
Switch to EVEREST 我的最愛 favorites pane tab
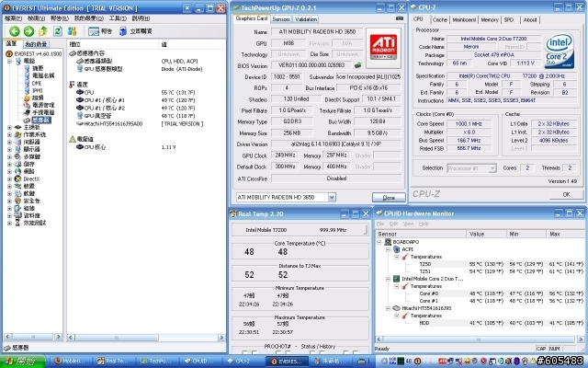[x=36, y=44]
